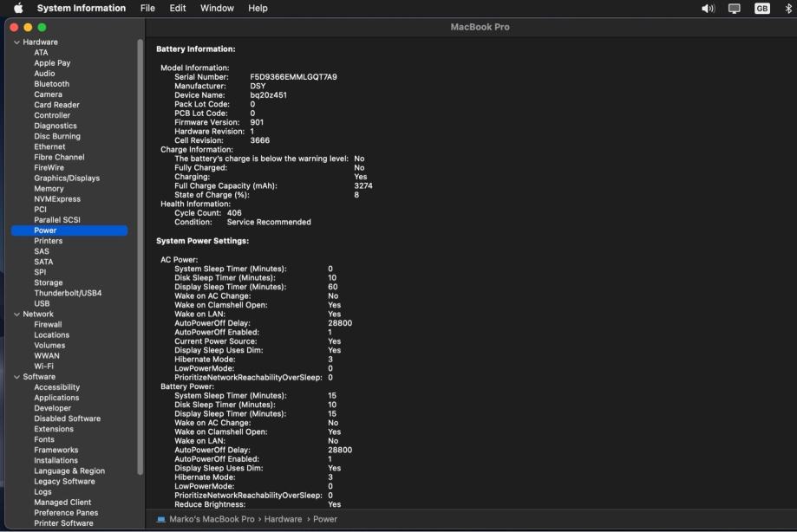Select Installations under Software
This screenshot has width=797, height=532.
click(56, 460)
